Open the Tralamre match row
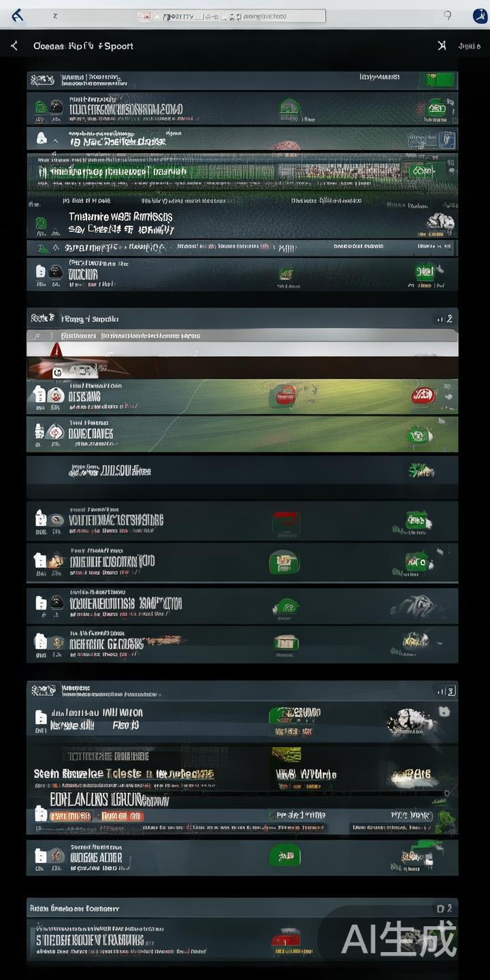Image resolution: width=490 pixels, height=980 pixels. (242, 222)
